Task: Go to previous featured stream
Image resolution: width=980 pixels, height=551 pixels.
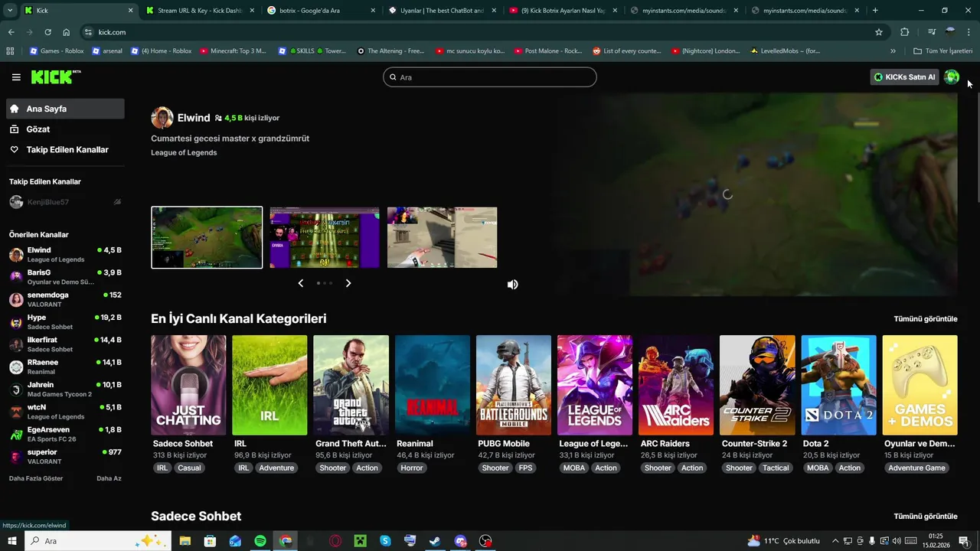Action: tap(300, 283)
